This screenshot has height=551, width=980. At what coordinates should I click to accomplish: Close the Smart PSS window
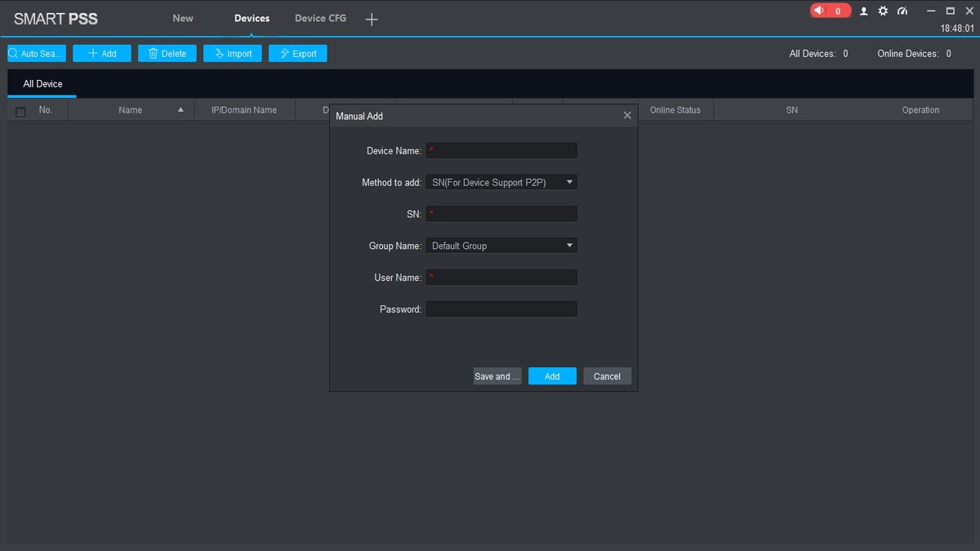[968, 11]
